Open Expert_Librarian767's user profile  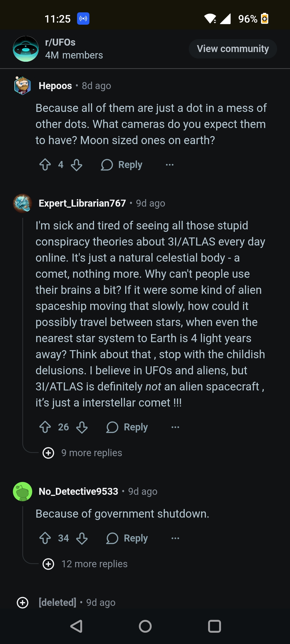(82, 203)
